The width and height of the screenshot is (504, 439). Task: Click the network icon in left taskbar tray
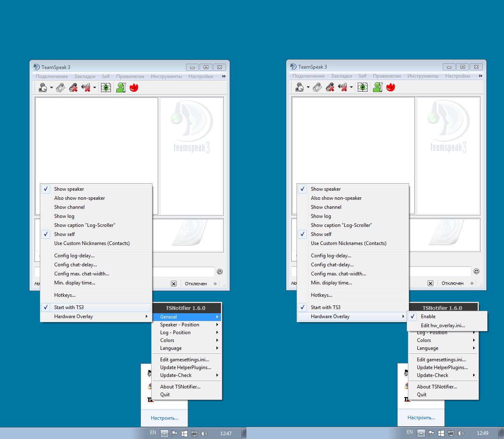pyautogui.click(x=194, y=433)
